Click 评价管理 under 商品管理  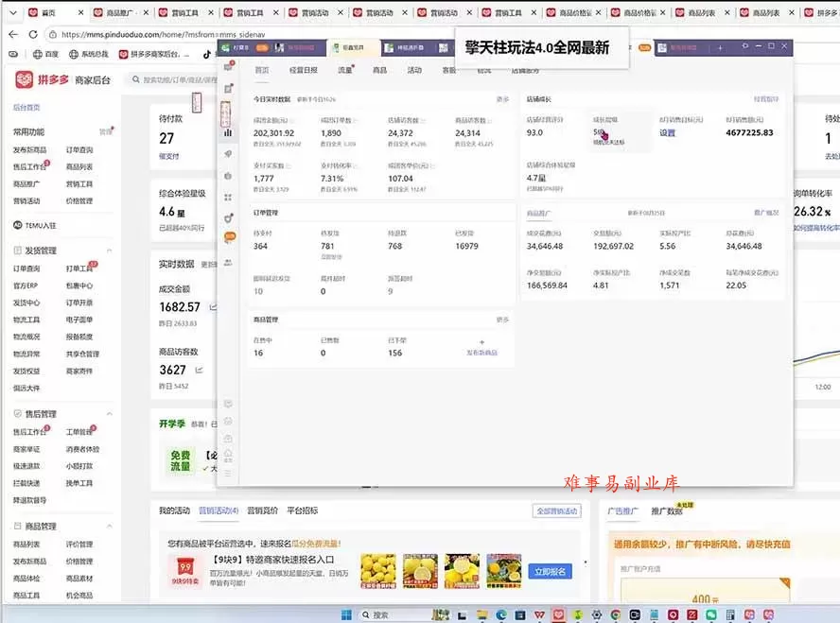pyautogui.click(x=79, y=545)
